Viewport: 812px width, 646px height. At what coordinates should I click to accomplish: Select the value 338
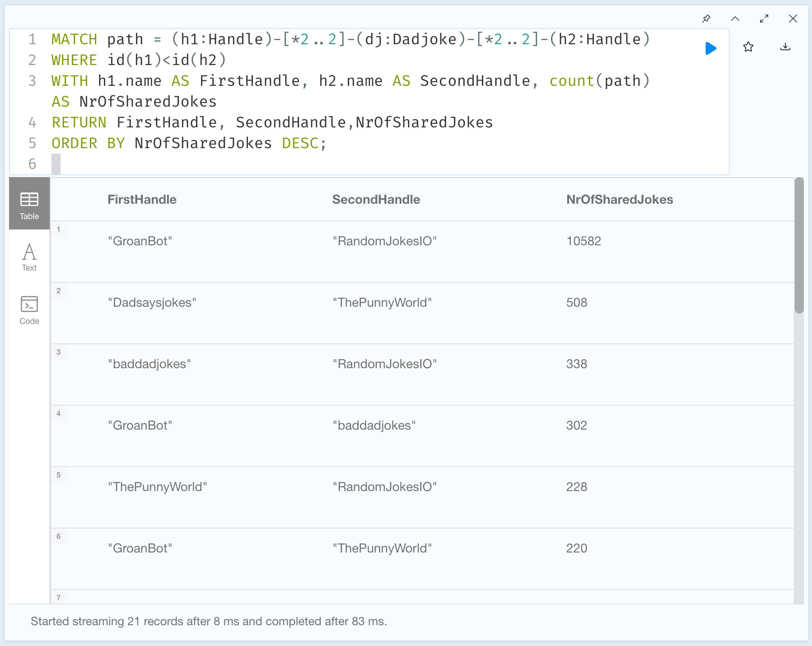(577, 364)
